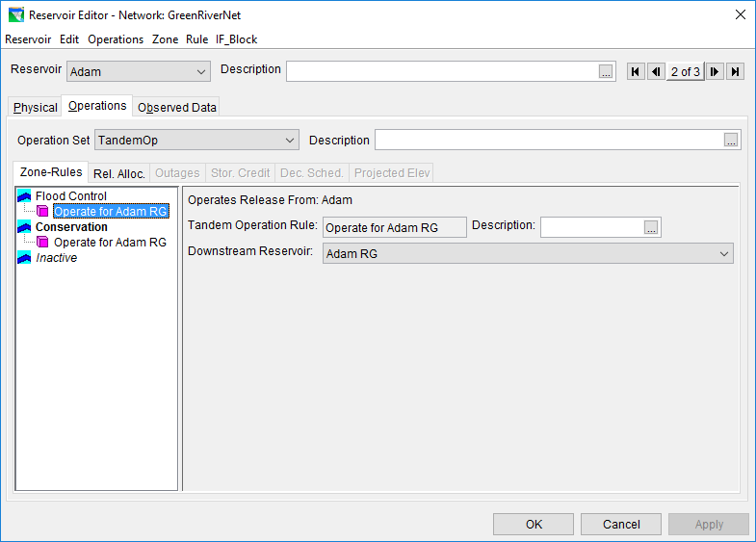Select the magenta rule icon under Conservation

[x=42, y=242]
